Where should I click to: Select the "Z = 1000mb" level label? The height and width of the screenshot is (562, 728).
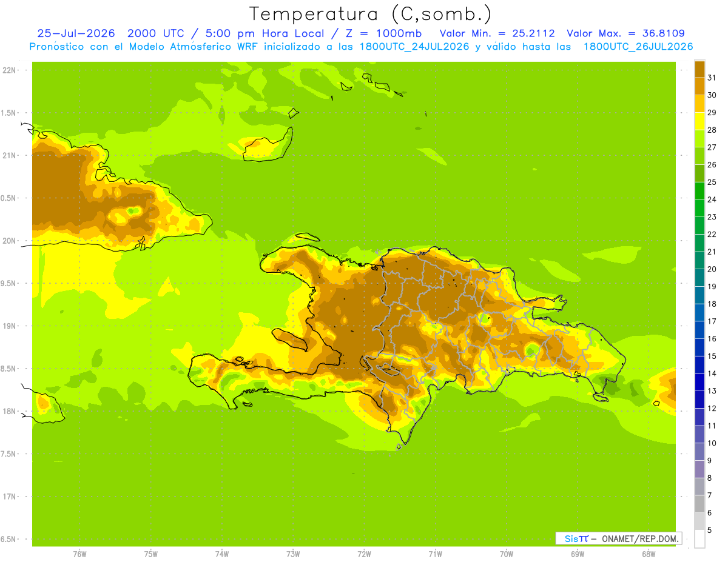click(383, 33)
